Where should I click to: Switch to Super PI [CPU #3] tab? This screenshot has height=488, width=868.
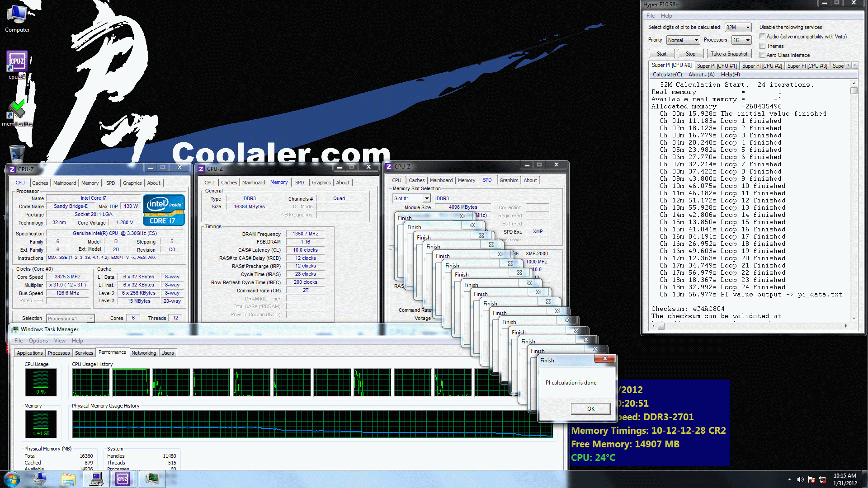click(x=807, y=66)
